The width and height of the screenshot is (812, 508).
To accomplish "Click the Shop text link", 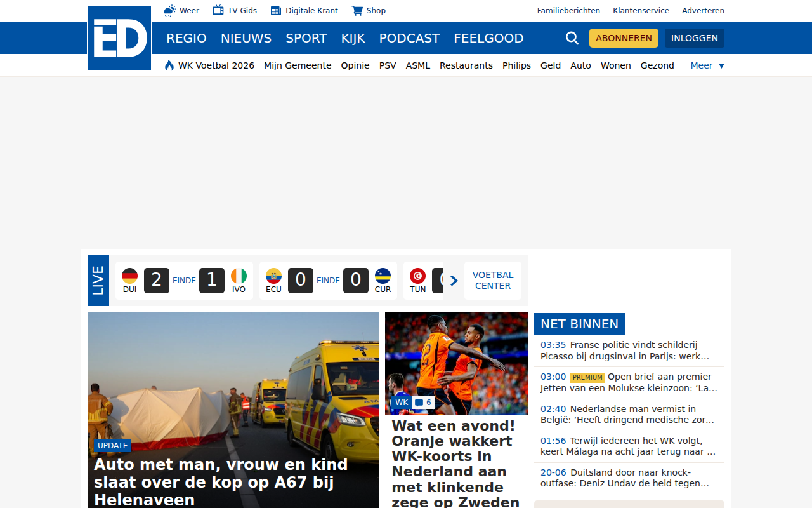I will (376, 11).
